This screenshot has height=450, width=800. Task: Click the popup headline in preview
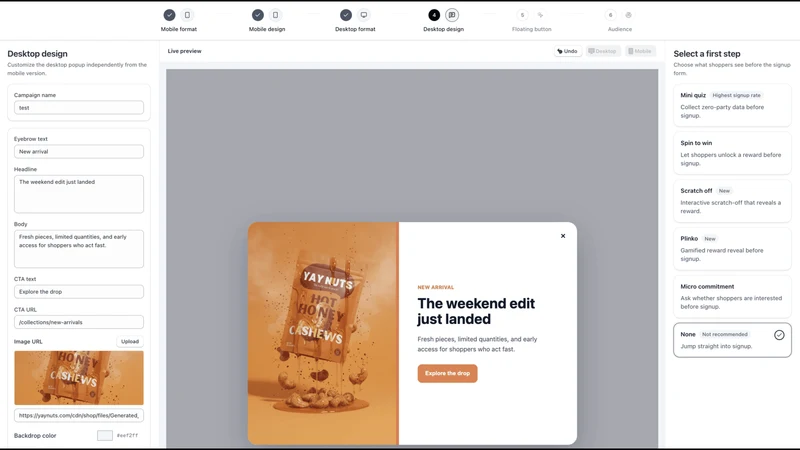476,311
